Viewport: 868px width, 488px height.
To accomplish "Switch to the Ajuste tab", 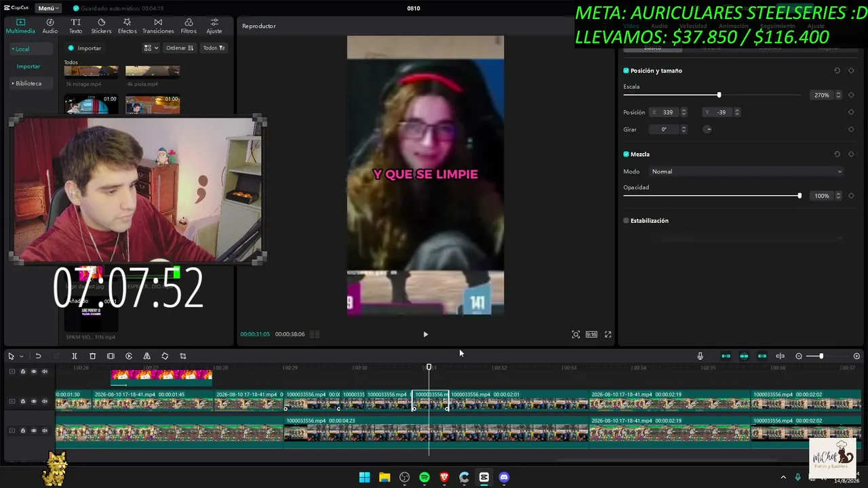I will tap(214, 26).
